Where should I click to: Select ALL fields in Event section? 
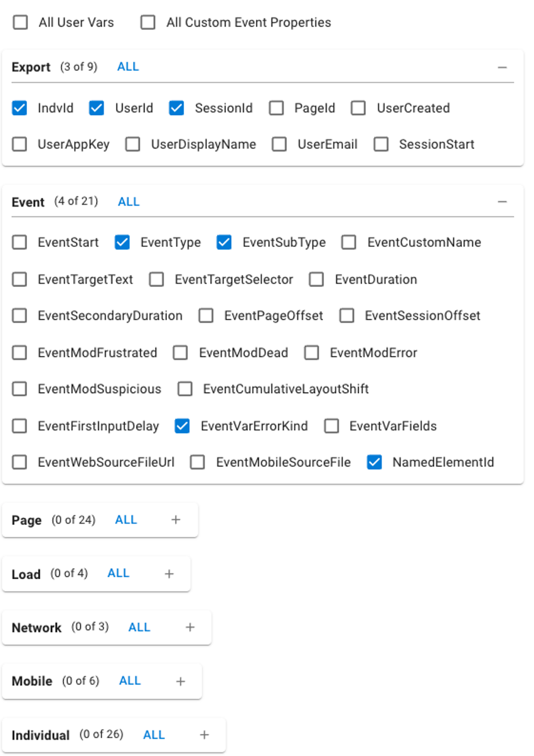(x=129, y=202)
